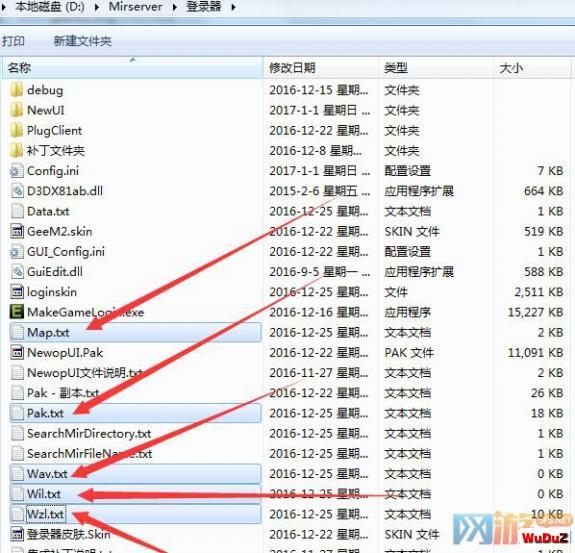Select the debug folder icon
The image size is (575, 553).
[x=17, y=90]
